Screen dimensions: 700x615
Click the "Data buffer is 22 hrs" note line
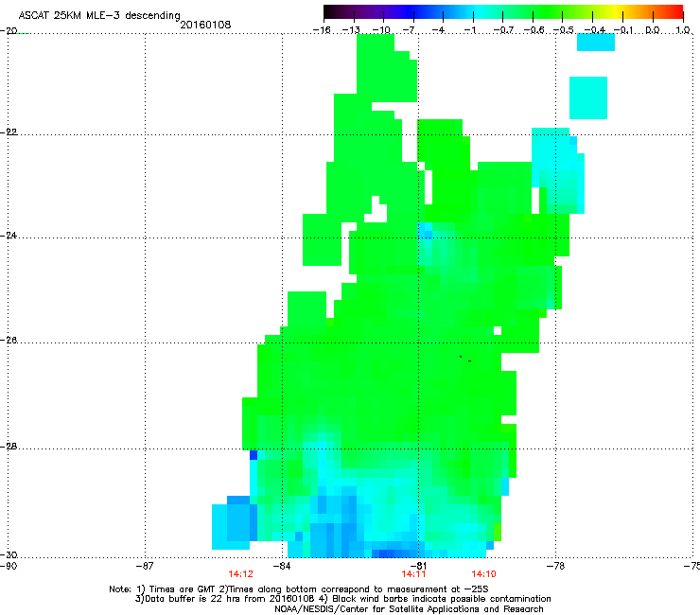click(x=342, y=599)
